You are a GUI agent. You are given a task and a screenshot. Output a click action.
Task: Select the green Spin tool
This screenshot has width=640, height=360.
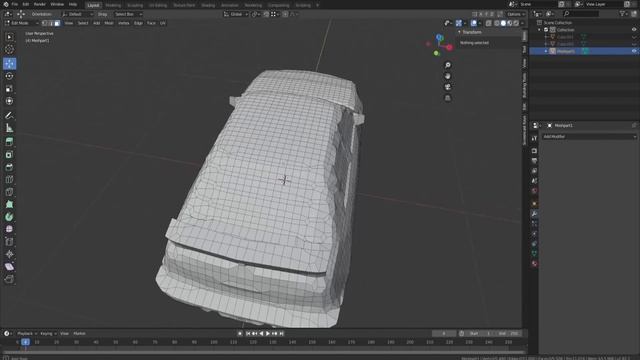[x=9, y=216]
